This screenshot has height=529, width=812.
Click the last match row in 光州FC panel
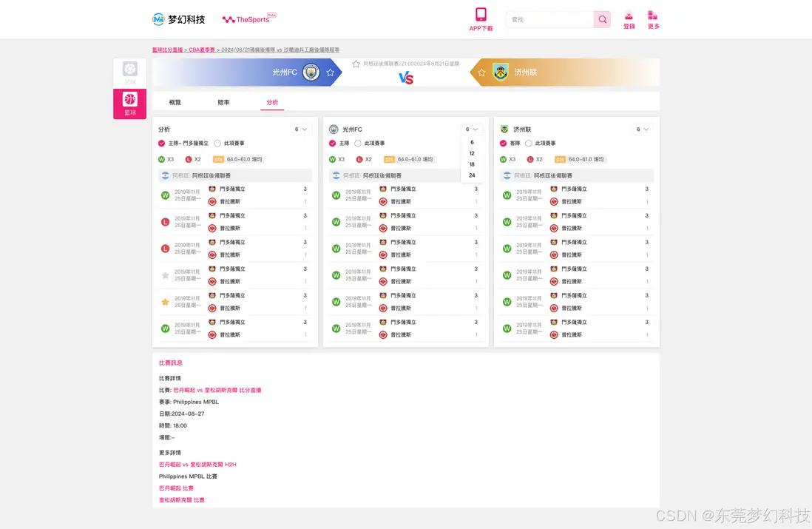[405, 328]
